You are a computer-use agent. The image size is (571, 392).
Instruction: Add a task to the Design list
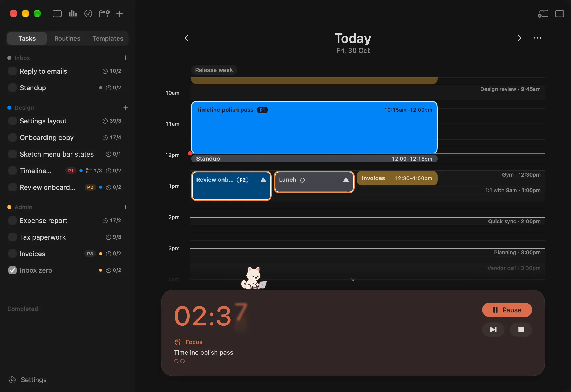tap(126, 108)
